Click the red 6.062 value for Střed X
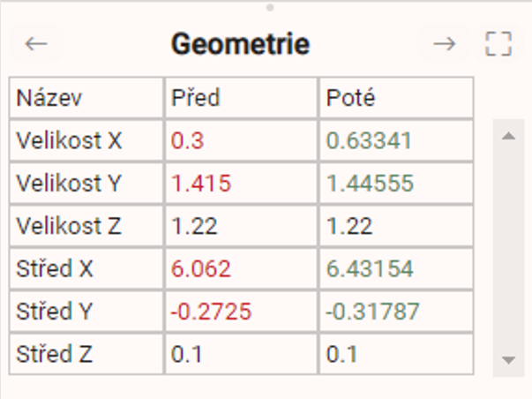Image resolution: width=532 pixels, height=399 pixels. point(201,269)
